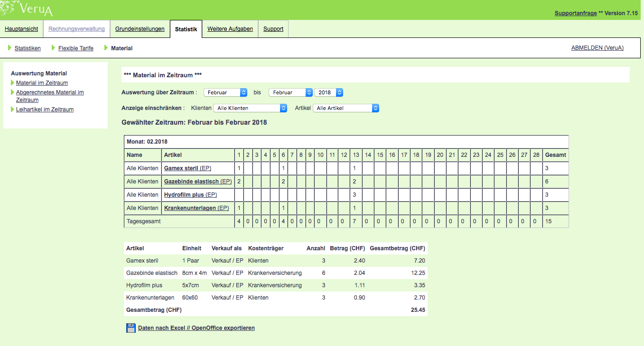Image resolution: width=644 pixels, height=346 pixels.
Task: Click Daten nach Excel exportieren link
Action: (x=196, y=328)
